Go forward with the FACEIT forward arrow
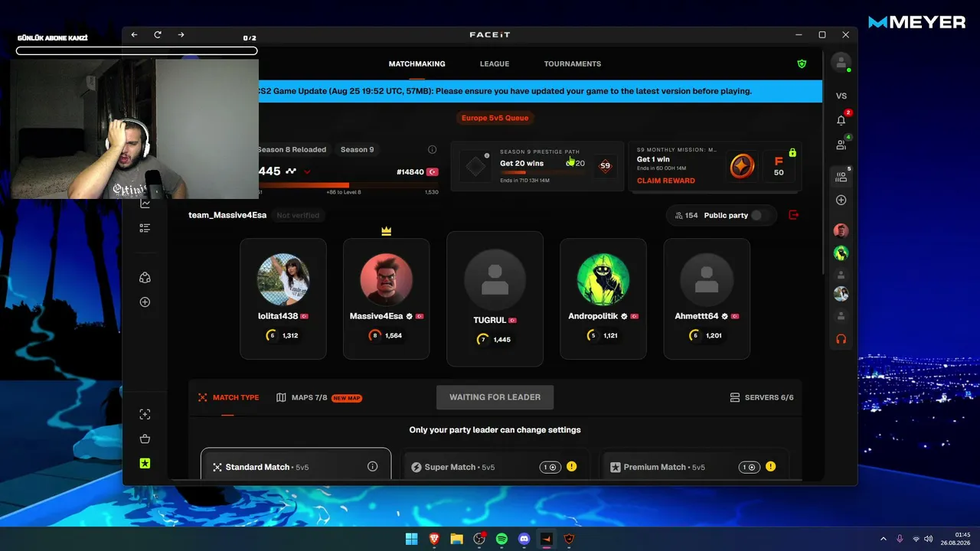This screenshot has height=551, width=980. [x=181, y=34]
